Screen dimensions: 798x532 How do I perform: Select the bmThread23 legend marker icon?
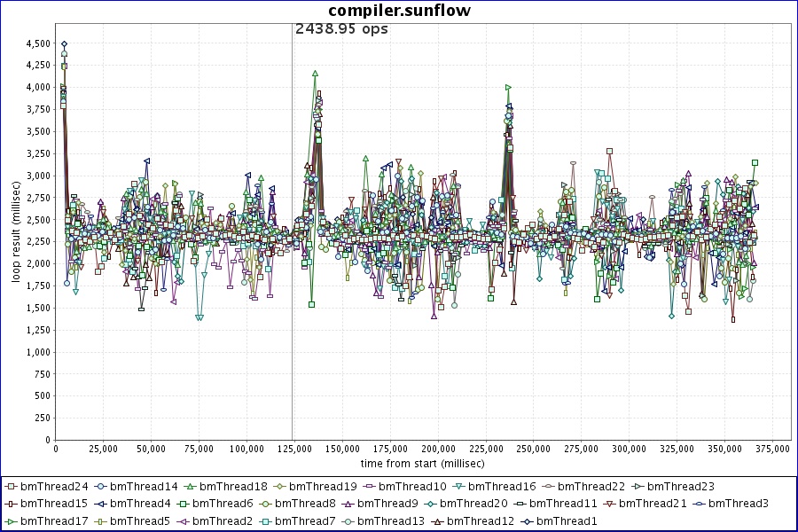(638, 487)
